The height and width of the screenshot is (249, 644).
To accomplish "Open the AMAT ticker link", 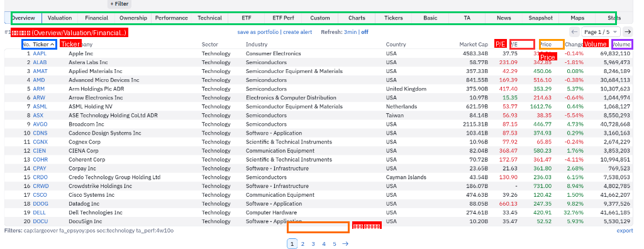I will pyautogui.click(x=40, y=71).
